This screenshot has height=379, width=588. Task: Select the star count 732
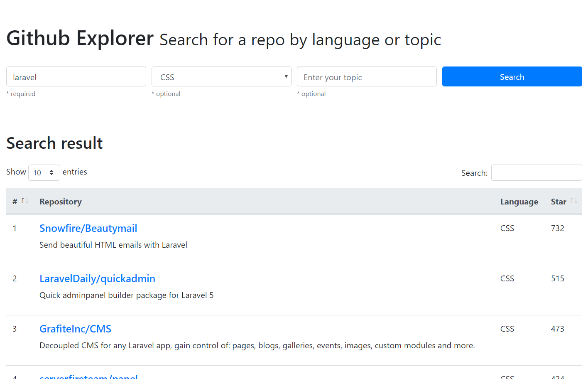click(x=558, y=228)
